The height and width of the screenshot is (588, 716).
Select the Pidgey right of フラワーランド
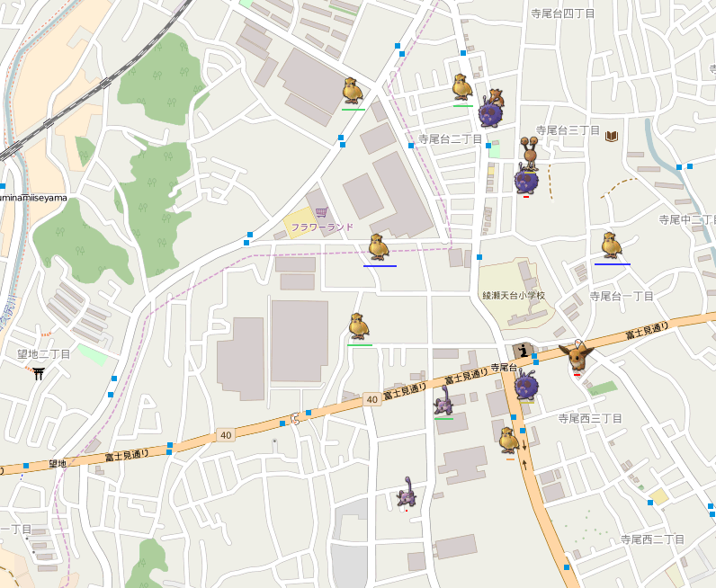(x=379, y=247)
